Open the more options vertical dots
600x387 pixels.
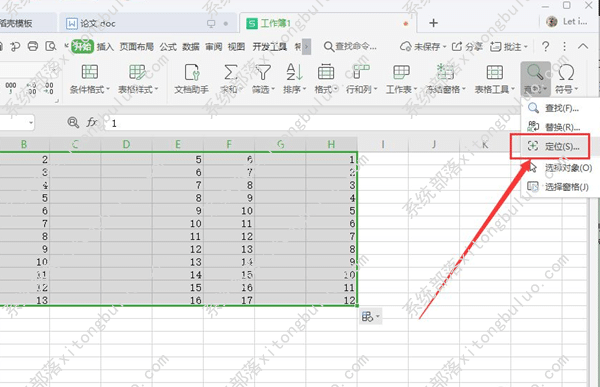tap(564, 47)
